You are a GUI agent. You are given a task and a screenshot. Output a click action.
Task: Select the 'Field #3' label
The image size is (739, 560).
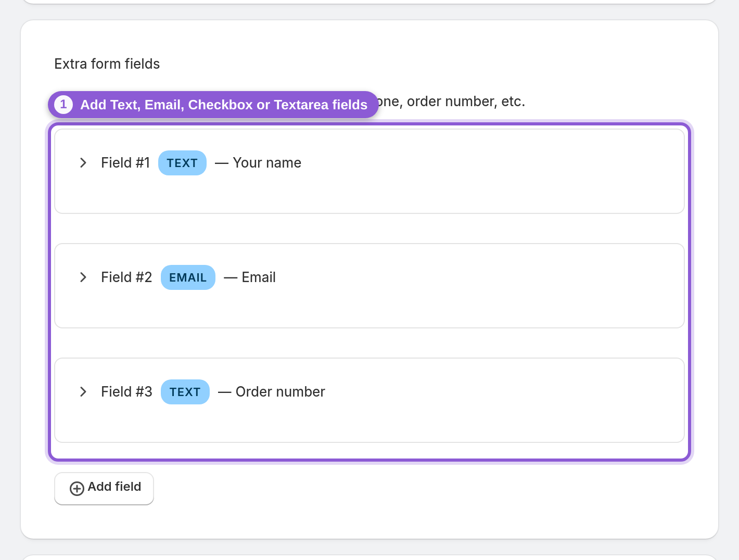tap(126, 392)
